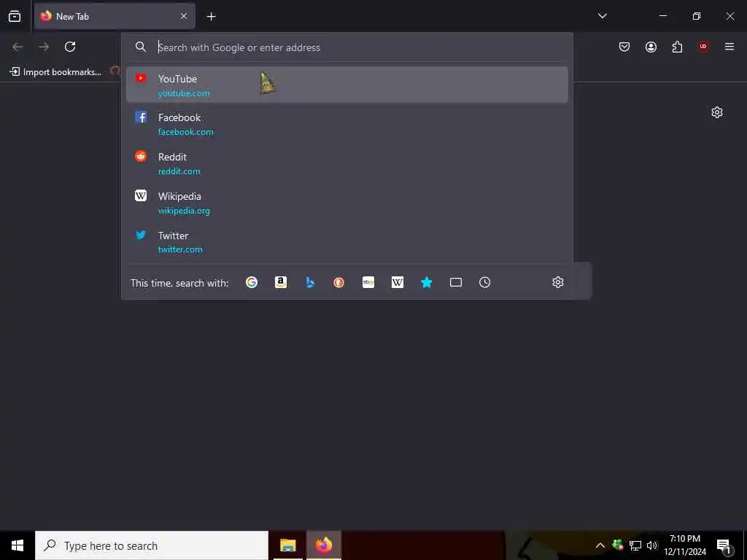Show hidden system tray icons

tap(600, 545)
